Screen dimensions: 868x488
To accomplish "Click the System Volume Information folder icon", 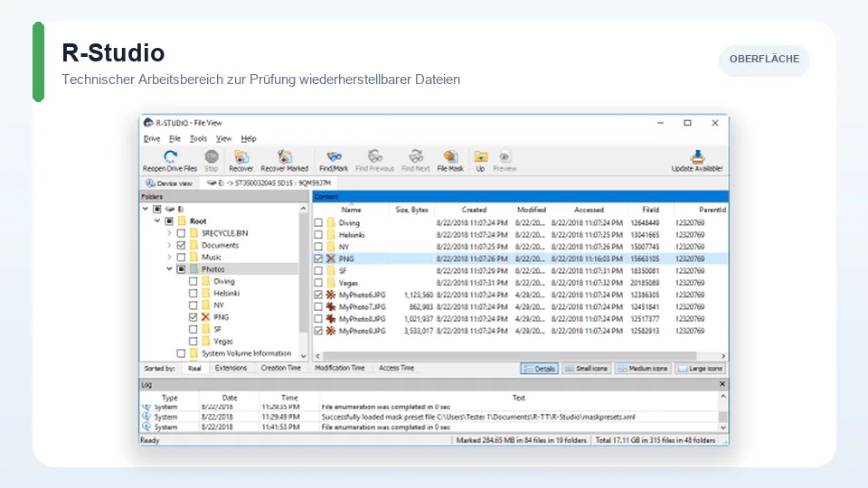I will click(193, 353).
